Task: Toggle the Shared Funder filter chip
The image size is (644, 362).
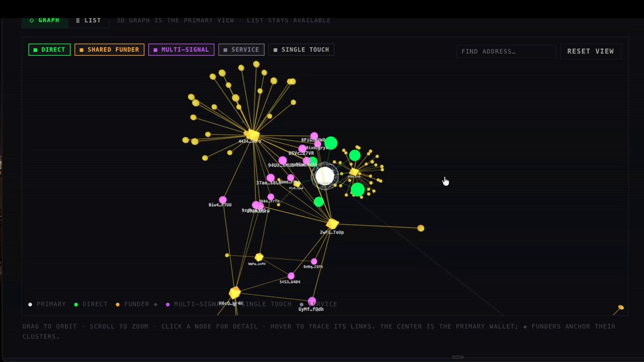Action: click(109, 50)
